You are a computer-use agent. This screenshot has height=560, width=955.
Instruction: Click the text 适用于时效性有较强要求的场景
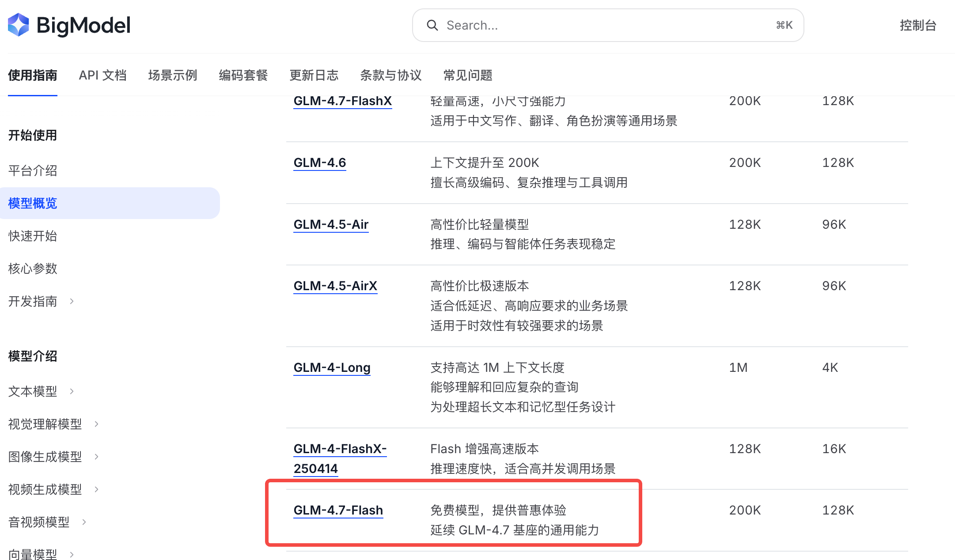click(517, 325)
